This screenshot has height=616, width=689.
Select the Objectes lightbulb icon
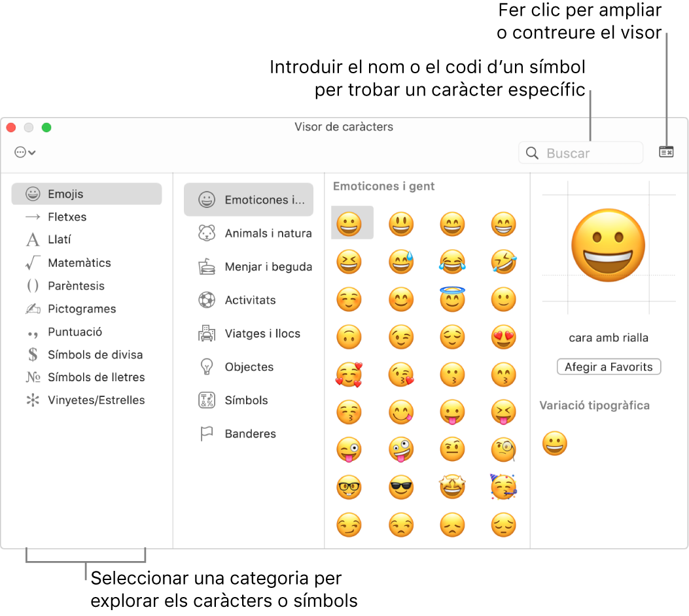point(205,366)
